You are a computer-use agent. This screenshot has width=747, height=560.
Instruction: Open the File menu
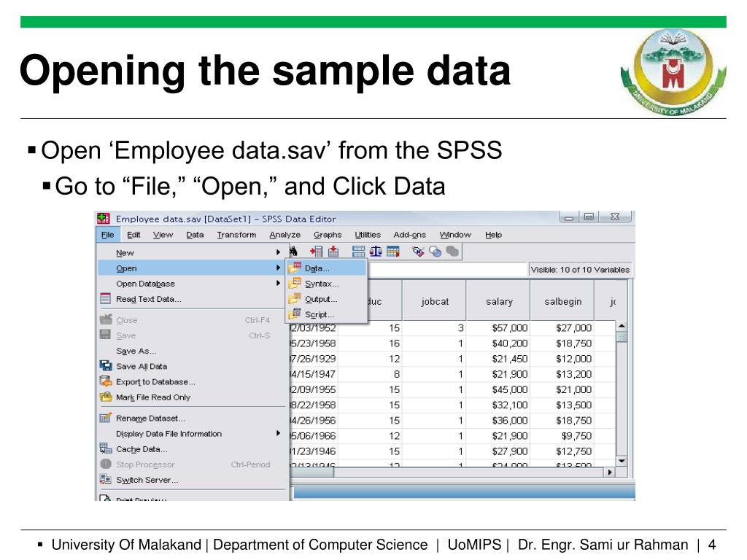click(x=108, y=235)
